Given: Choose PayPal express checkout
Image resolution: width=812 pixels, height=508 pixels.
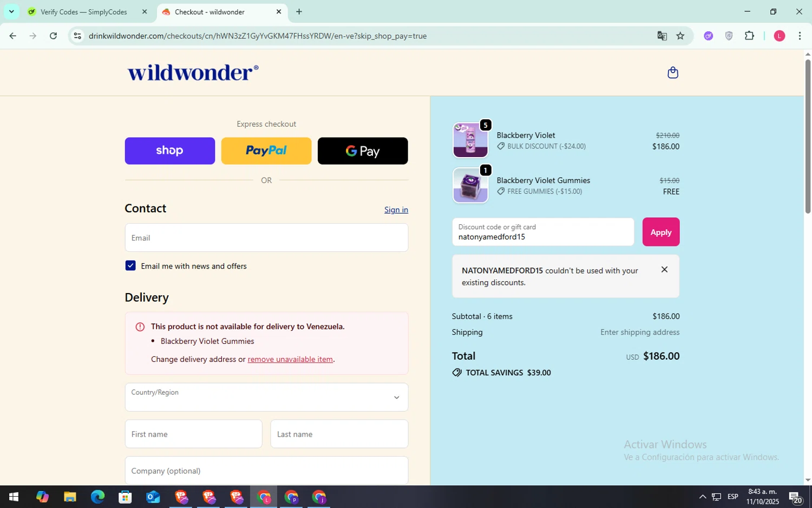Looking at the screenshot, I should (x=266, y=151).
